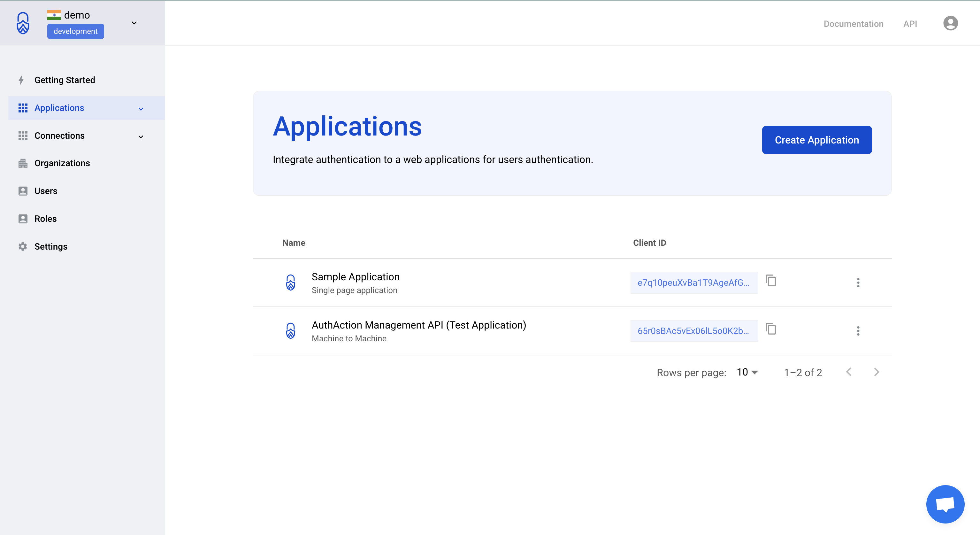Screen dimensions: 980x535
Task: Open the tenant switcher chevron next to demo
Action: click(x=134, y=23)
